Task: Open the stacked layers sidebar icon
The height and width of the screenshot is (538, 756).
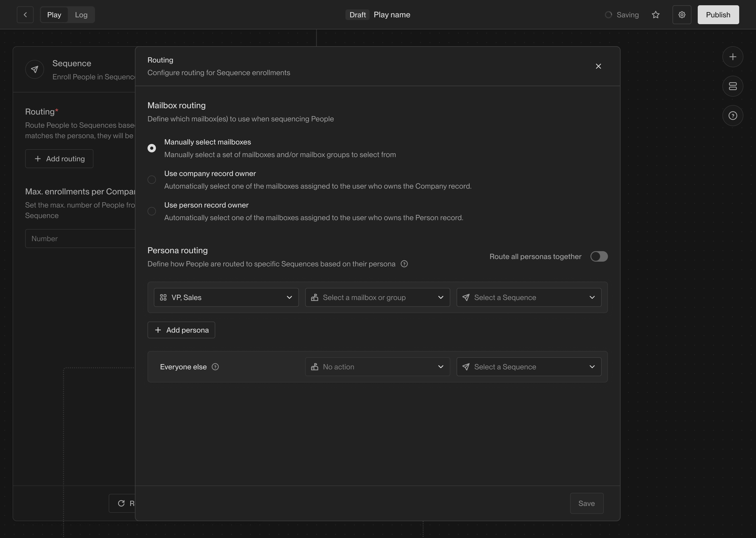Action: 732,86
